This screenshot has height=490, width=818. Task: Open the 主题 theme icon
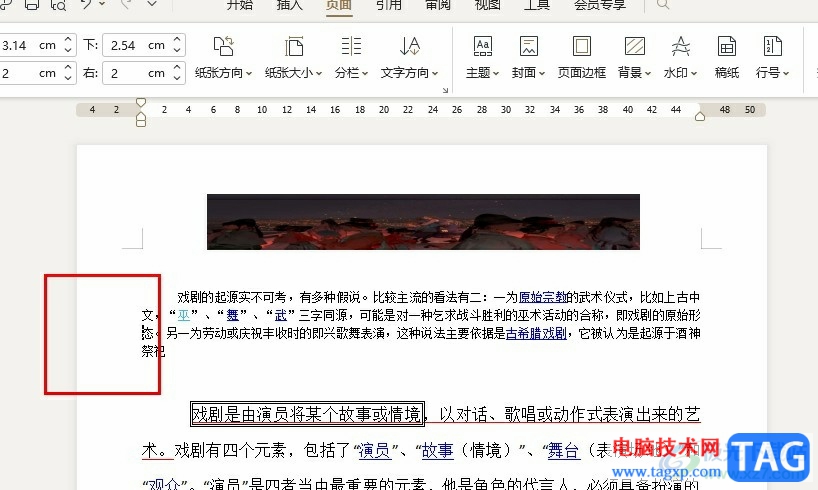point(483,46)
